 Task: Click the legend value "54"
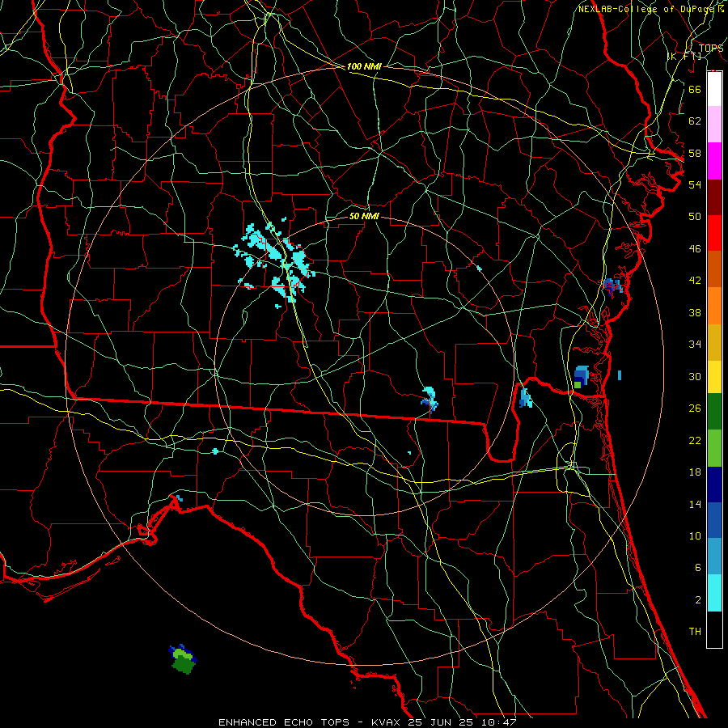(x=695, y=184)
